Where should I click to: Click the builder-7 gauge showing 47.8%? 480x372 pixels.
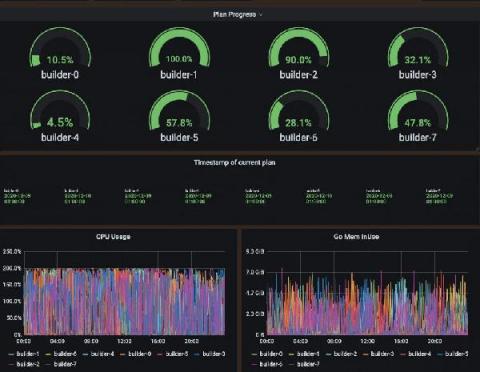[418, 110]
